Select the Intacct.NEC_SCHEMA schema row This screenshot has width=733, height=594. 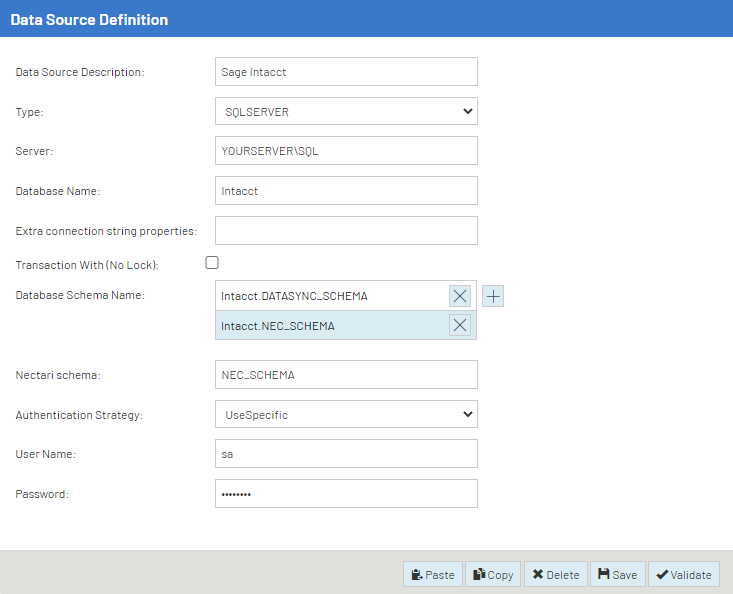click(x=330, y=326)
